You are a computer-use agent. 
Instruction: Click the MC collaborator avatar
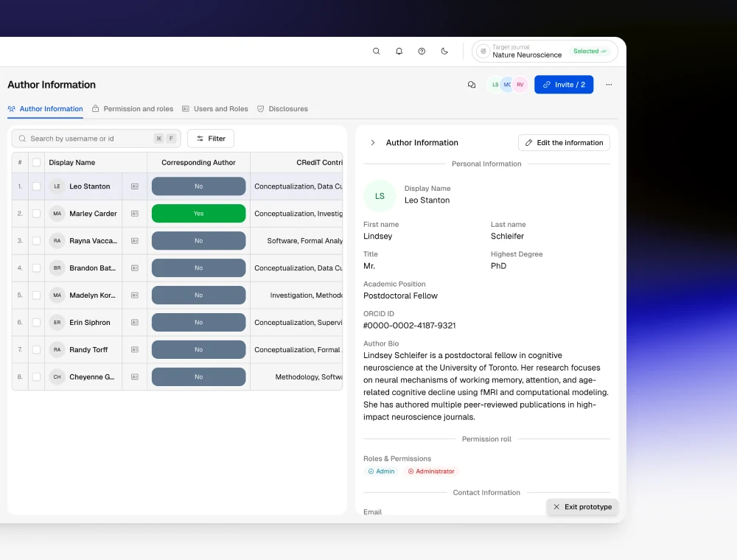[507, 85]
